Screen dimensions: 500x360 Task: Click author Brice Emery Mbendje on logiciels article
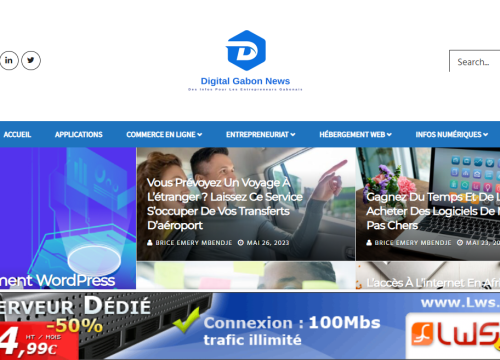(x=413, y=243)
